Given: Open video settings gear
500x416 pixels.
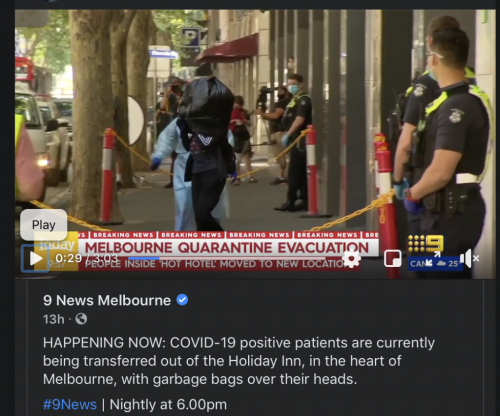Looking at the screenshot, I should coord(352,259).
